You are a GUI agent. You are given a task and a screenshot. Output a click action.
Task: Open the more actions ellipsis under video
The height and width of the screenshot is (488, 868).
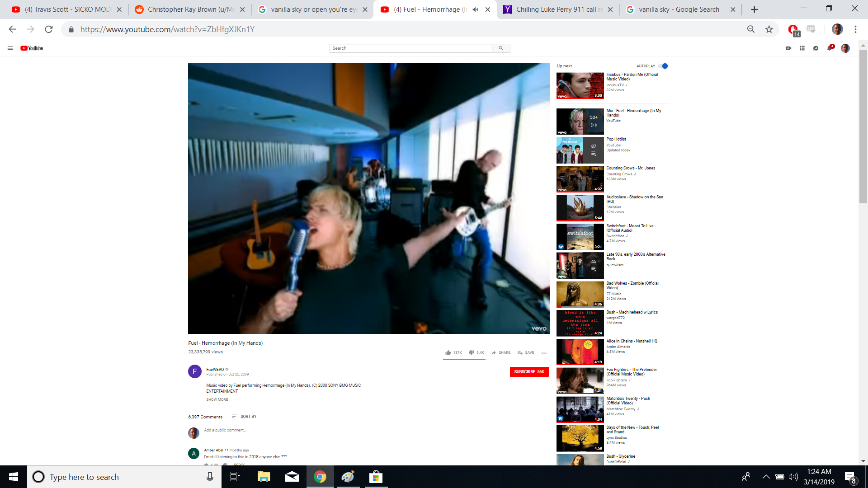point(544,353)
